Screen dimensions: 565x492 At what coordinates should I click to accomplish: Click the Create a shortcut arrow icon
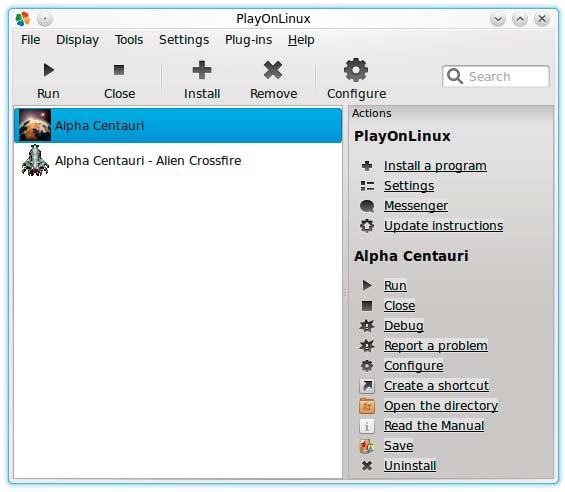click(367, 386)
